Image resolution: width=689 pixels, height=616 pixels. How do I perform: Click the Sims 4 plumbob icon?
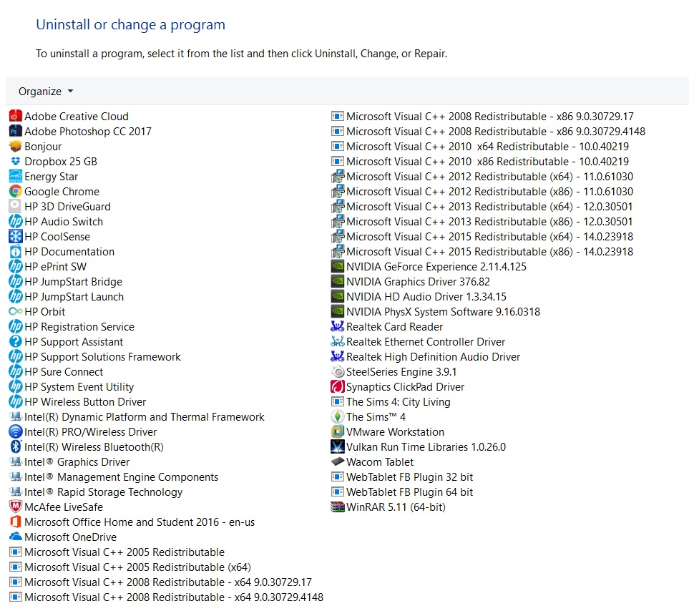[338, 416]
